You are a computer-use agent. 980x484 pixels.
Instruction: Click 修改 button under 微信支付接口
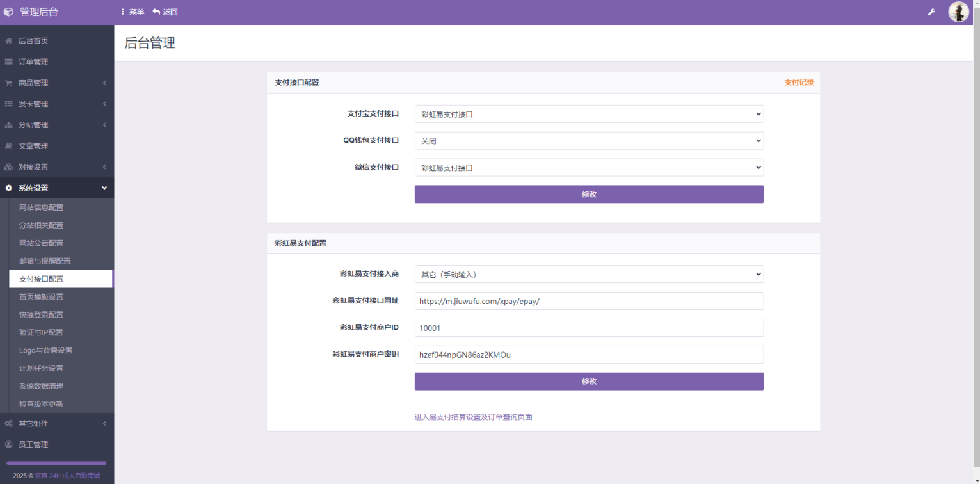pos(589,195)
